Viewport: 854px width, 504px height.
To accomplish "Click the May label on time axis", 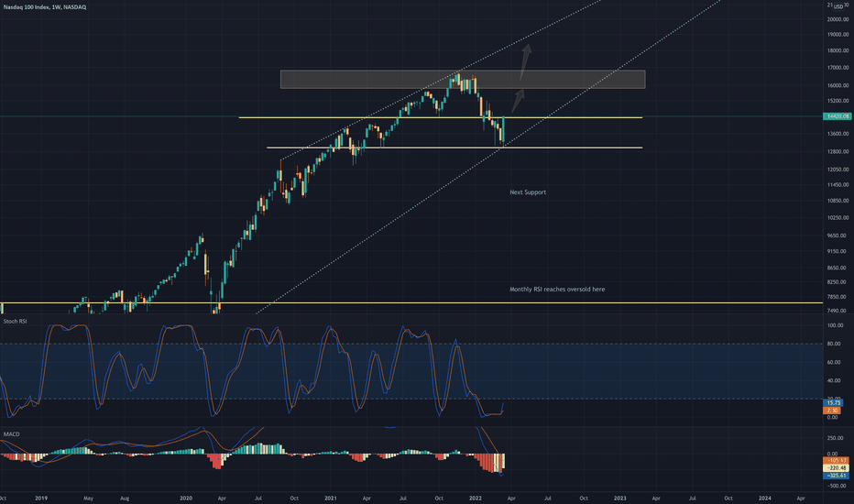I will coord(88,498).
